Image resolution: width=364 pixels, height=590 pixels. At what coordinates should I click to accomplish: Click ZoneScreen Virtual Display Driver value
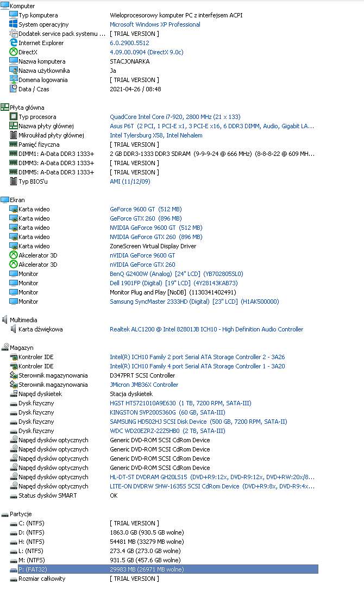[153, 246]
